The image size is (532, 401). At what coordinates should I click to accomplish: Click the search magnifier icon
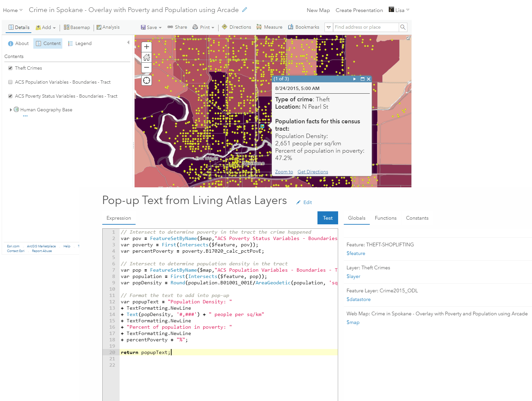[403, 27]
